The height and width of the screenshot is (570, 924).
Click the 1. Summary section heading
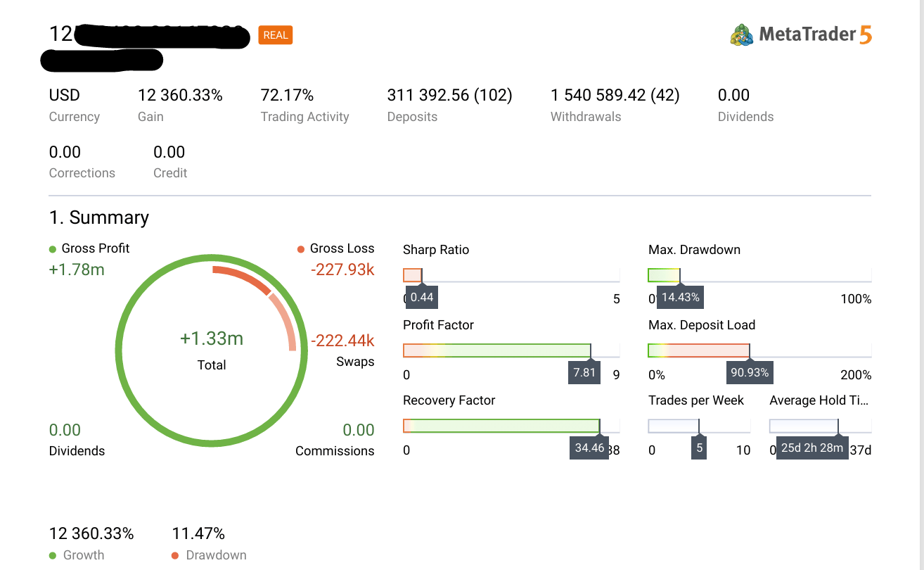99,217
